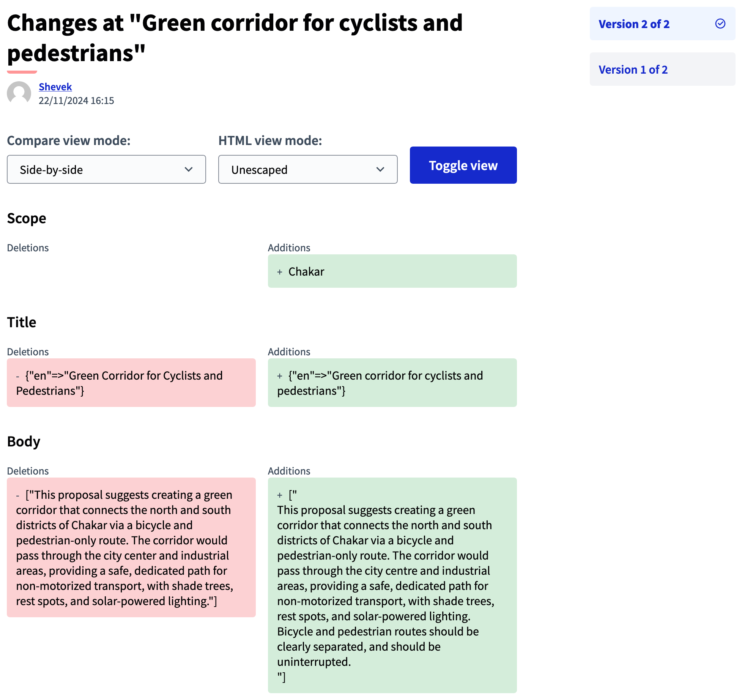Screen dimensions: 742x700
Task: Select Unescaped option in HTML view mode
Action: point(308,169)
